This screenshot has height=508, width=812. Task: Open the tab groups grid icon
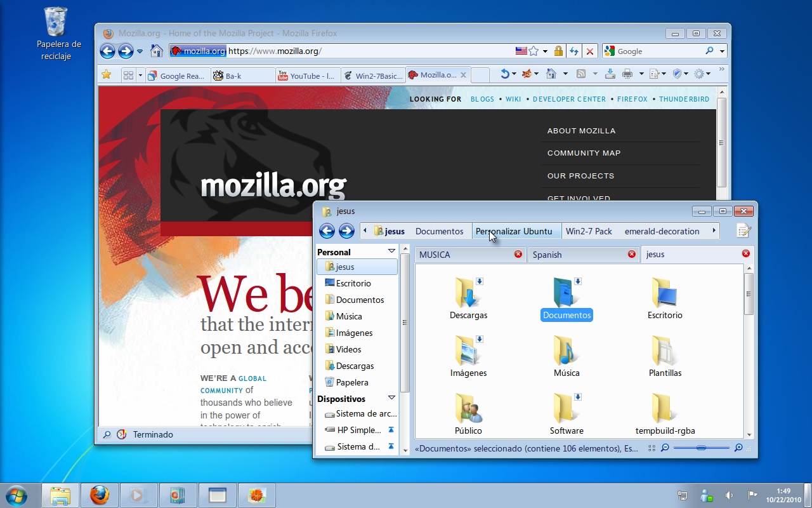pyautogui.click(x=128, y=75)
